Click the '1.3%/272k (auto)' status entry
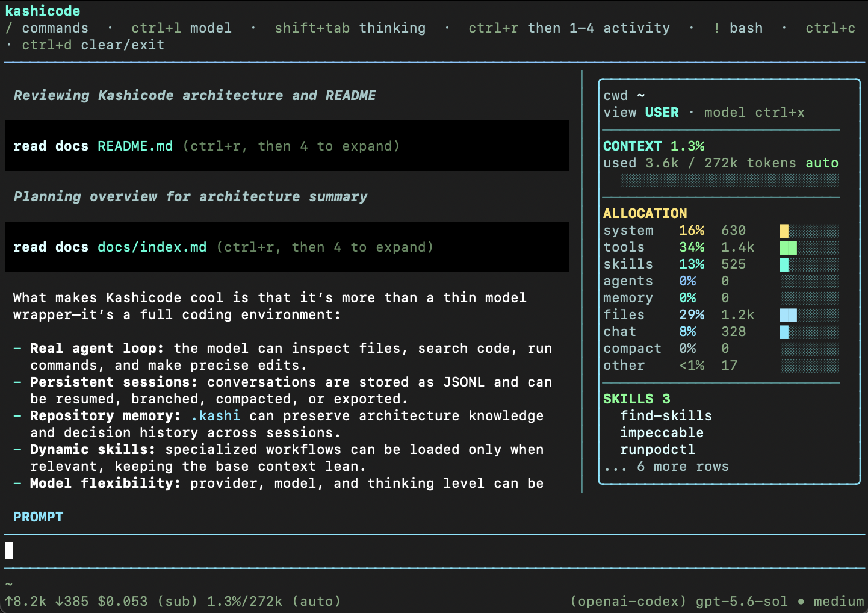 tap(274, 601)
